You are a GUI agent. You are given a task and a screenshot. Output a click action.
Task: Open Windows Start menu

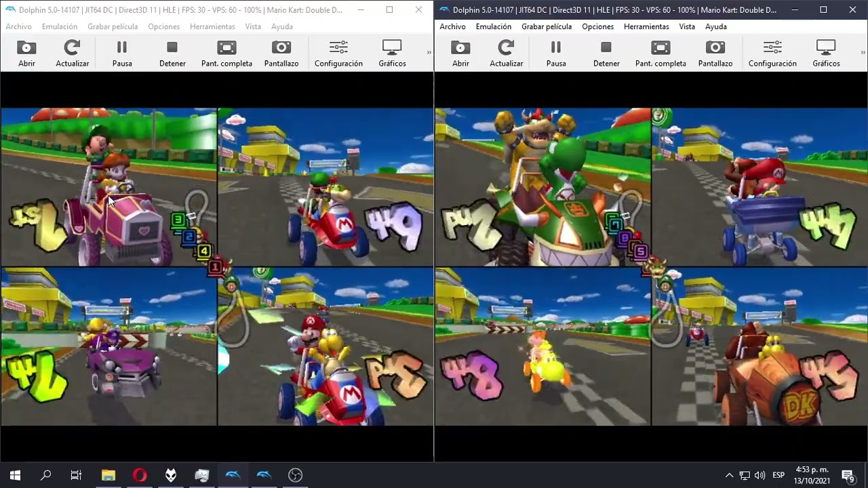pos(15,475)
